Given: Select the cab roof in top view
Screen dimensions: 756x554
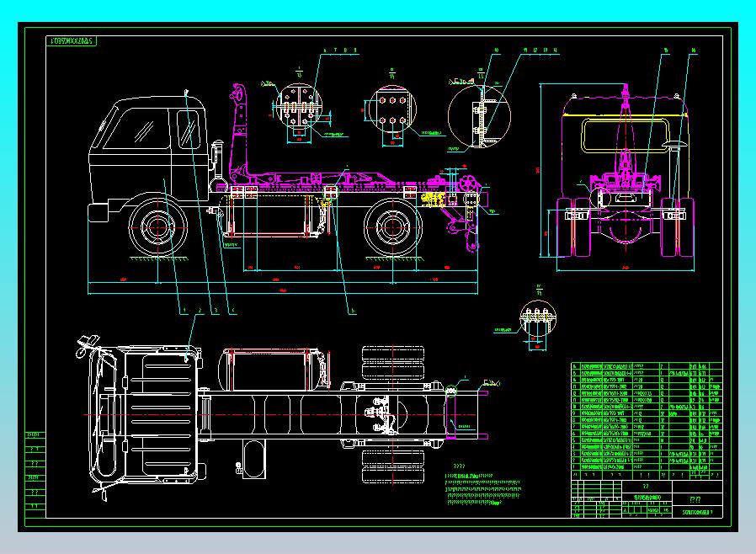Looking at the screenshot, I should (162, 414).
